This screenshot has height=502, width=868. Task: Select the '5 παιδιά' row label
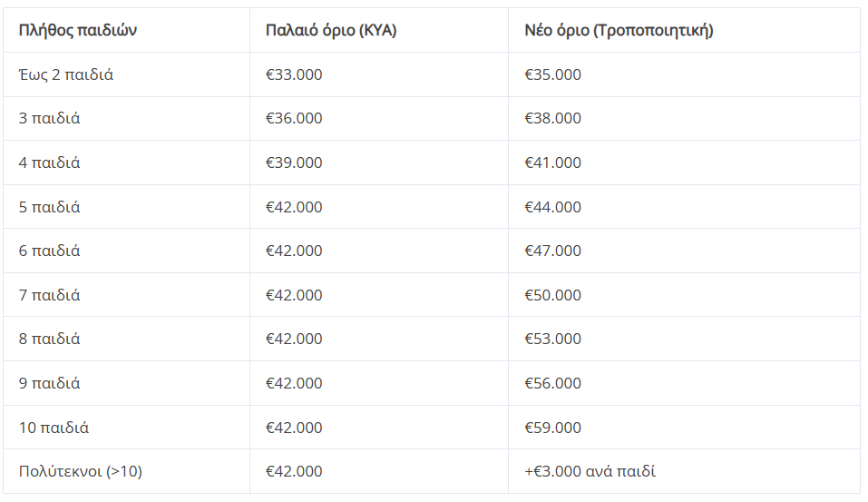coord(49,207)
